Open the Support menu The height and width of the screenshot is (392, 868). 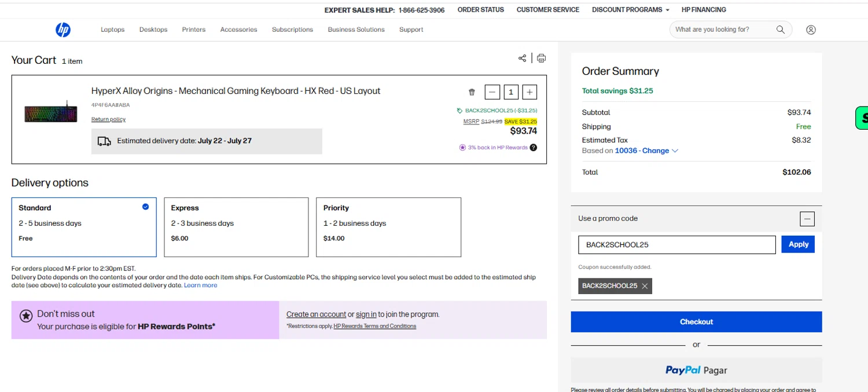click(x=411, y=30)
